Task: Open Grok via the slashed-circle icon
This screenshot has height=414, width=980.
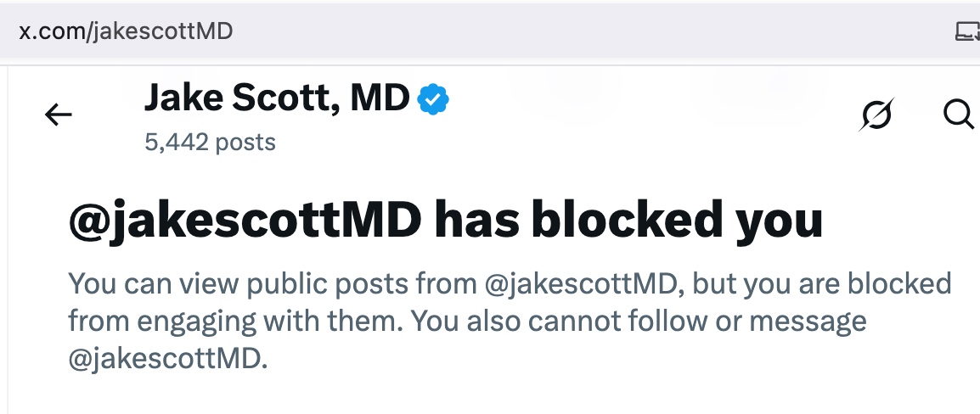Action: (x=876, y=115)
